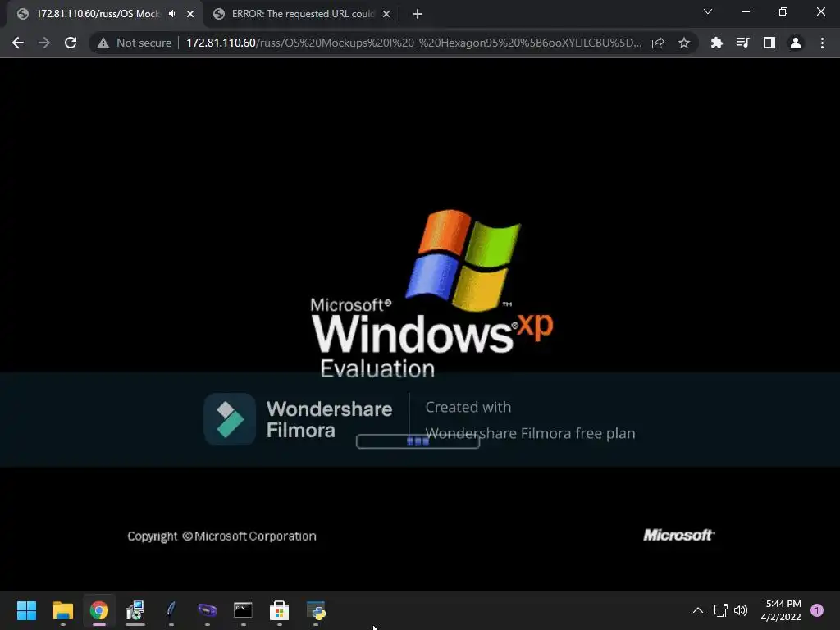Minimize the Chrome window
This screenshot has width=840, height=630.
tap(745, 11)
